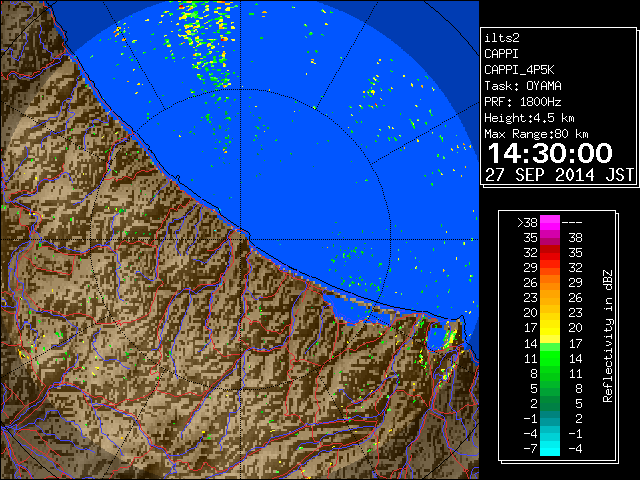Viewport: 640px width, 480px height.
Task: Click the '>38' legend label
Action: pos(527,223)
